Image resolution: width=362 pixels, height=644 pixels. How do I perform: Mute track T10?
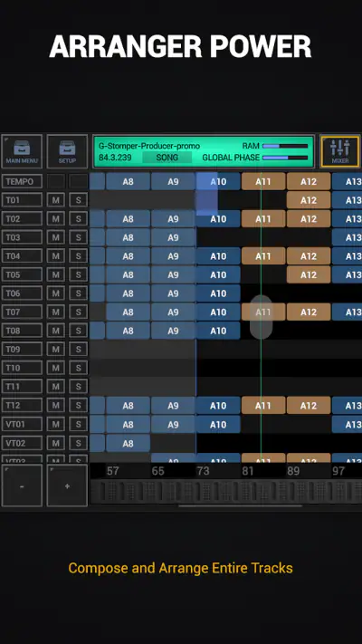(x=56, y=368)
